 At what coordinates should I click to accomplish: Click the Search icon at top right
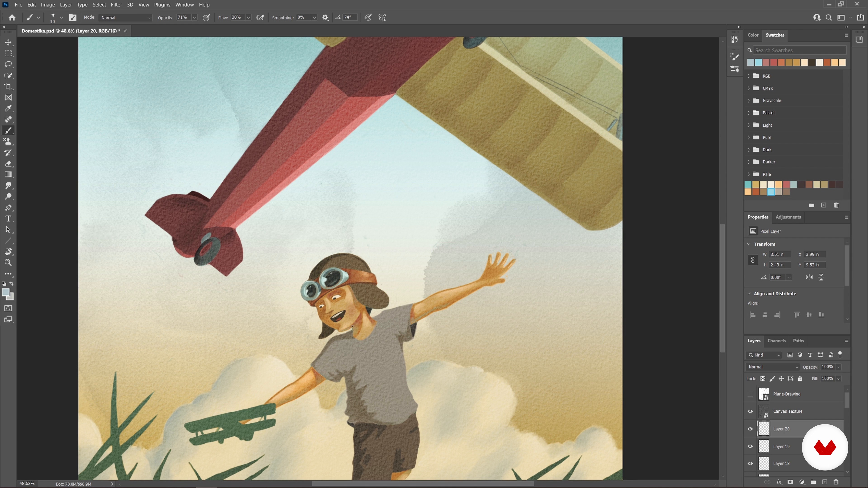tap(829, 18)
